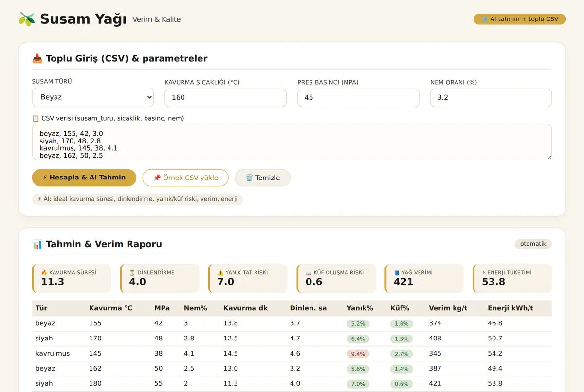Click the fire icon in Kavurma Süresi card
This screenshot has width=584, height=392.
point(44,273)
